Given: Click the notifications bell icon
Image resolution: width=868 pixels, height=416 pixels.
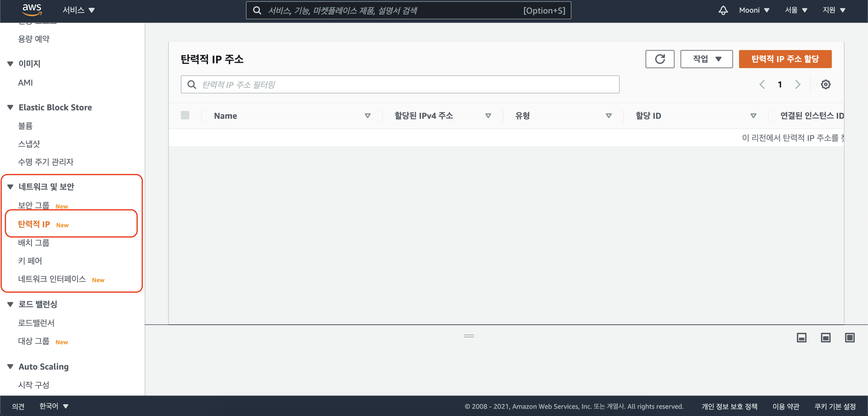Looking at the screenshot, I should (723, 10).
